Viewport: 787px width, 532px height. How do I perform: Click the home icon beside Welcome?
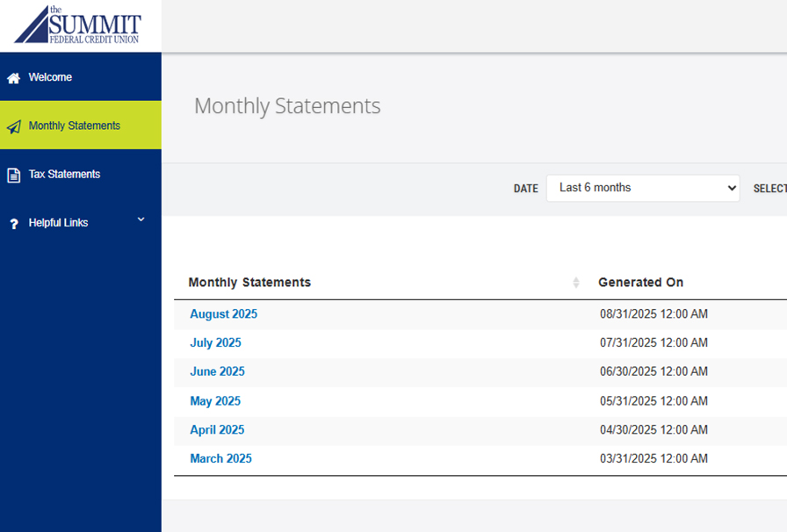(13, 78)
